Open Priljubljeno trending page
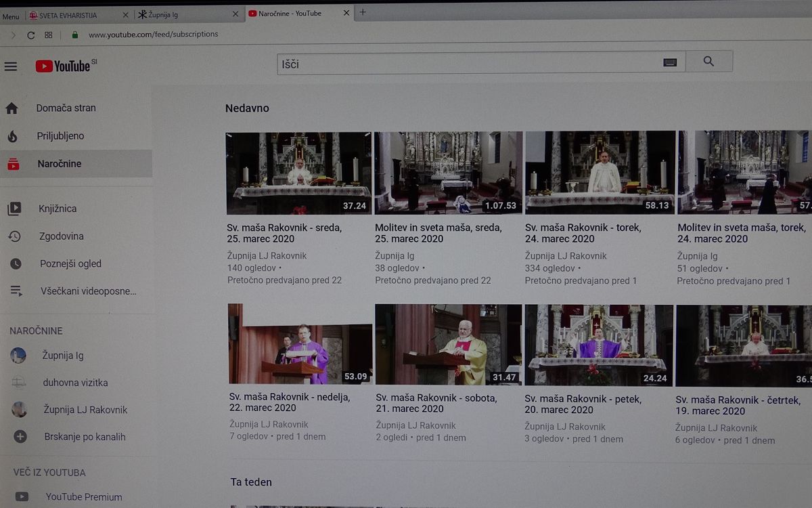This screenshot has height=508, width=812. [x=60, y=136]
